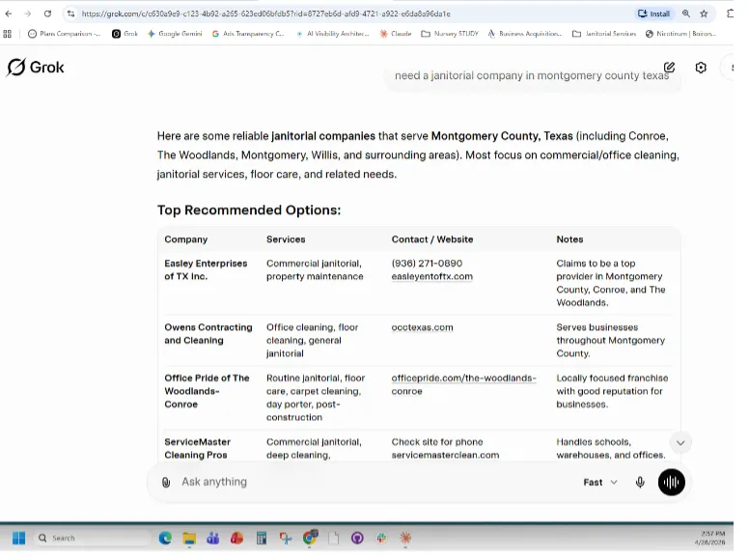Start a new chat with compose icon
The width and height of the screenshot is (749, 560).
(x=669, y=68)
